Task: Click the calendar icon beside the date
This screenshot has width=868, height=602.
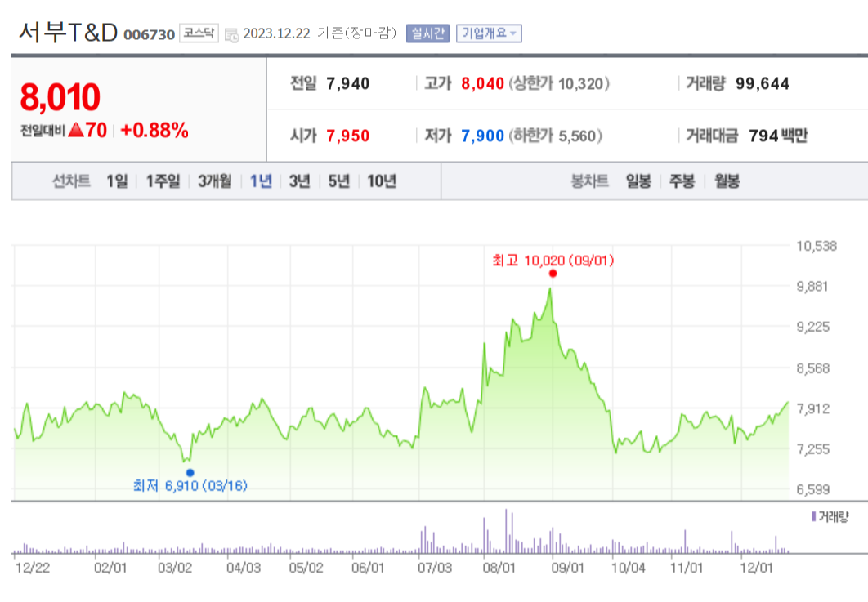Action: click(232, 34)
